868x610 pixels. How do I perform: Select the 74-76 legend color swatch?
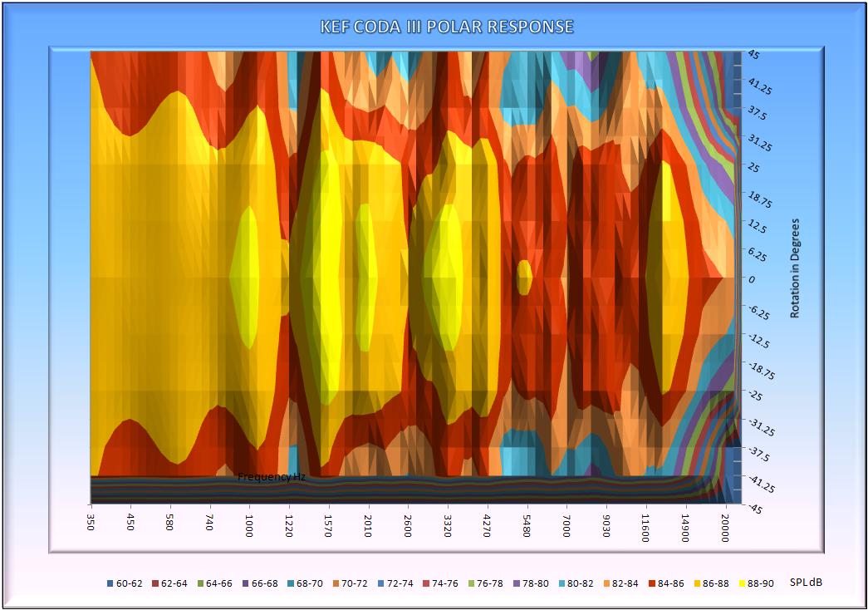click(x=426, y=583)
